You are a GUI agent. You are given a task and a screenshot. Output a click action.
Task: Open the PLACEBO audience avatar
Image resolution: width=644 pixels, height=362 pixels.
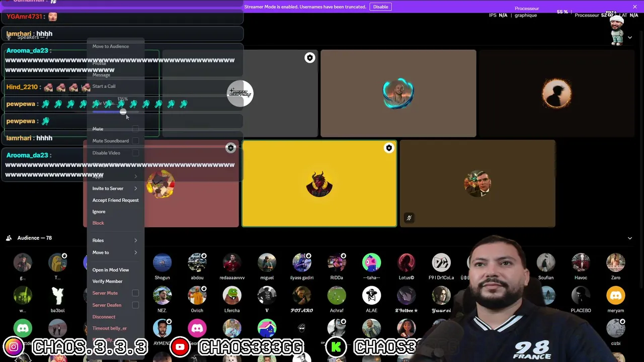coord(581,296)
